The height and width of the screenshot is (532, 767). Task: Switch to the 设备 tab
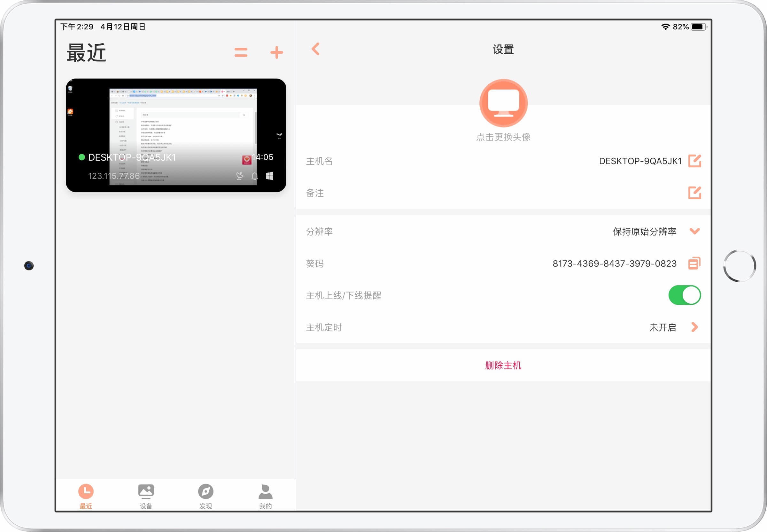[146, 496]
